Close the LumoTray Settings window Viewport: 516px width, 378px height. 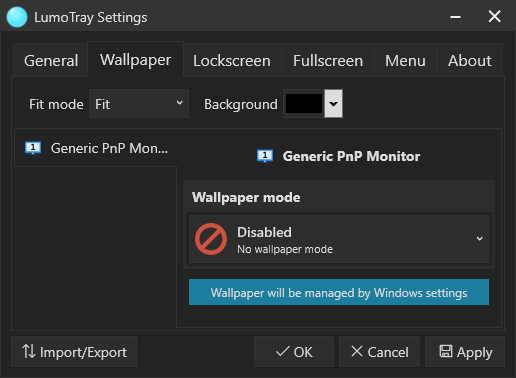pos(494,16)
